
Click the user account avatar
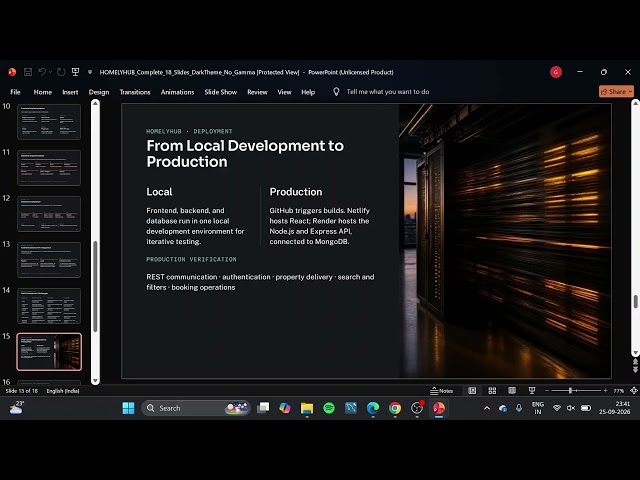pyautogui.click(x=556, y=72)
